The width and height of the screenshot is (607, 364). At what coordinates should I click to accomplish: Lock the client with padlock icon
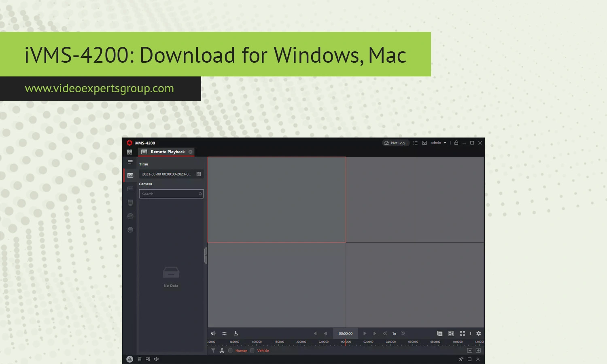456,143
